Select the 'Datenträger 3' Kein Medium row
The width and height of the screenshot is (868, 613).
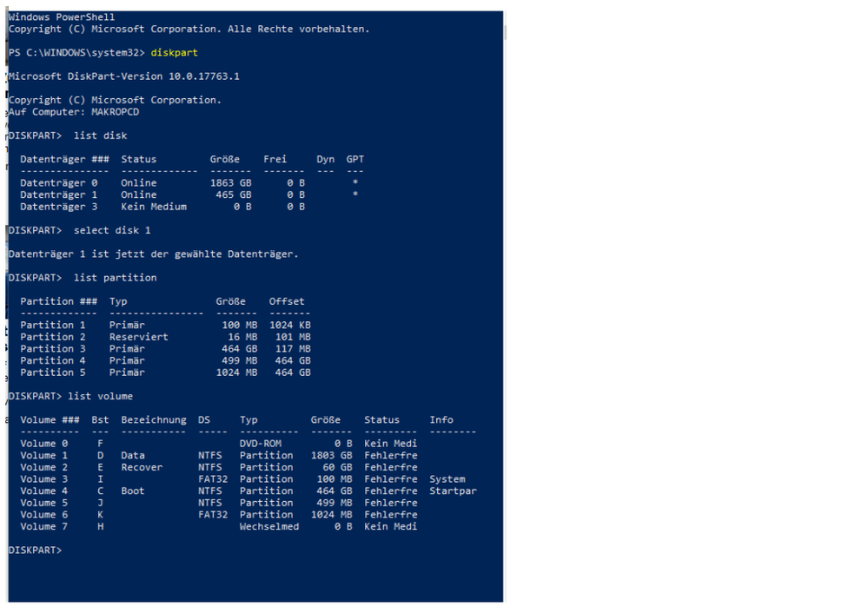(x=59, y=207)
